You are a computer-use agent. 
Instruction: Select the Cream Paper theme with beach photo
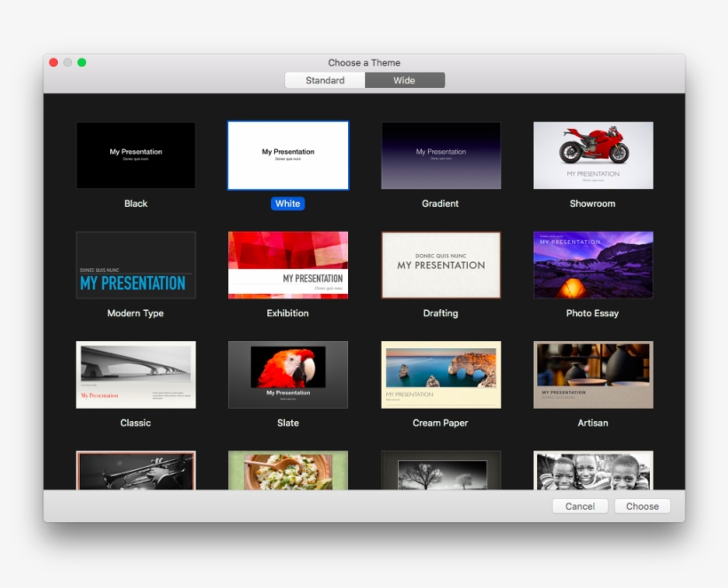pyautogui.click(x=440, y=374)
